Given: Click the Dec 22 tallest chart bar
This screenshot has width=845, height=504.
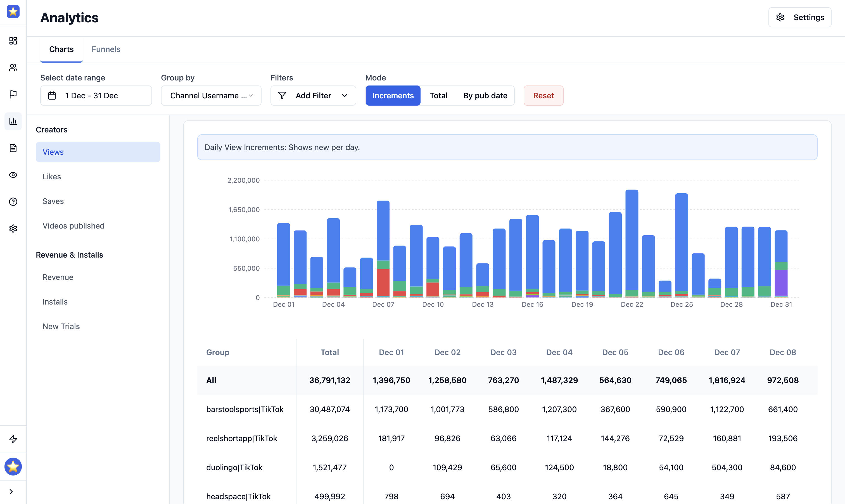Looking at the screenshot, I should (632, 244).
